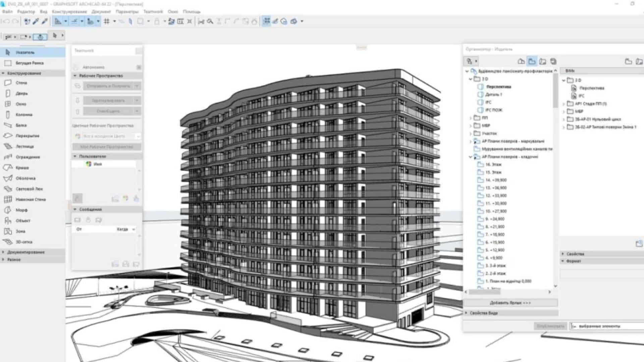Click the Добавить Ярлык button

510,303
